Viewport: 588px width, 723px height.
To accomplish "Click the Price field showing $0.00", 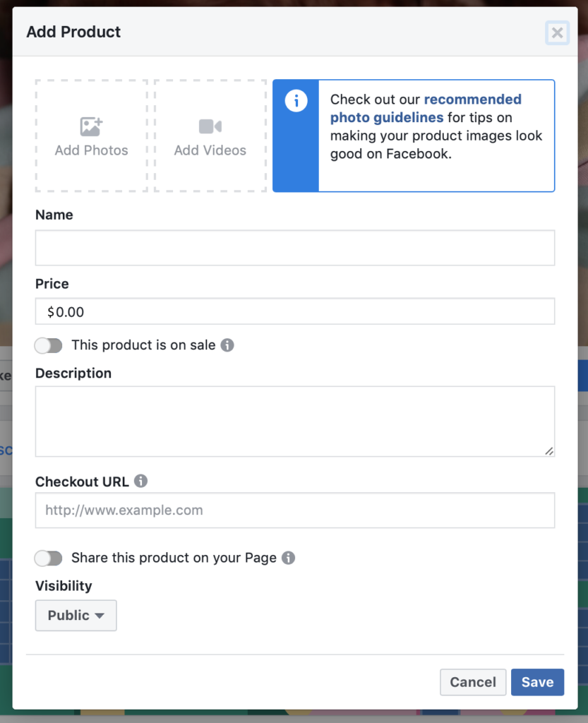I will click(294, 311).
